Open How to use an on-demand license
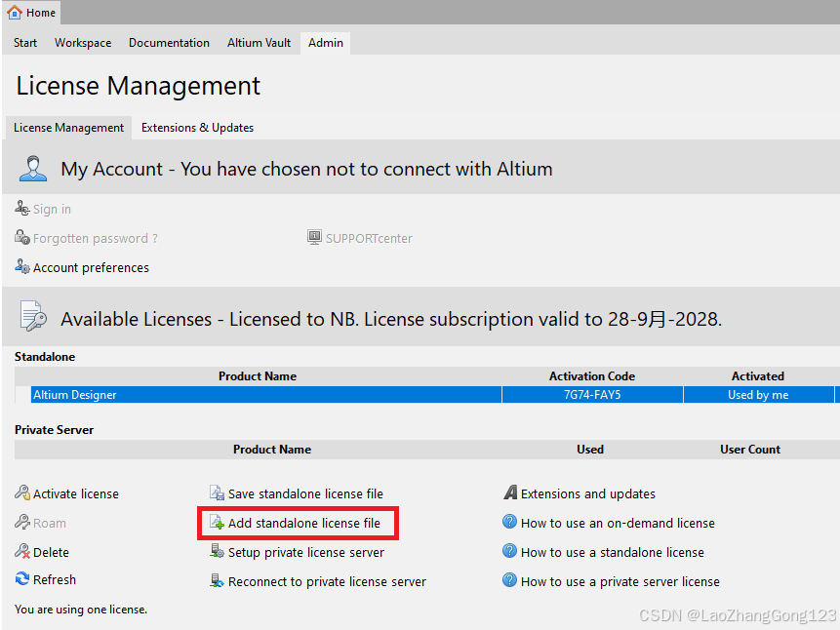The width and height of the screenshot is (840, 630). [618, 523]
